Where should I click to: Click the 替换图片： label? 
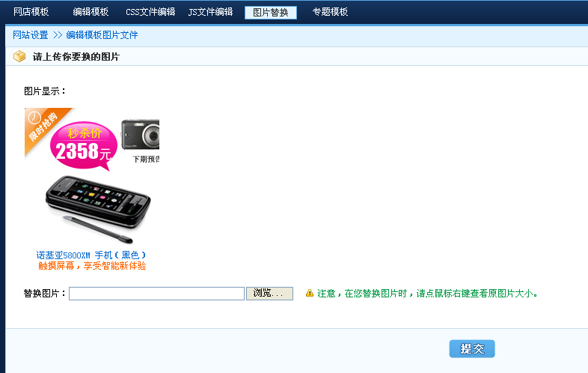pyautogui.click(x=45, y=294)
